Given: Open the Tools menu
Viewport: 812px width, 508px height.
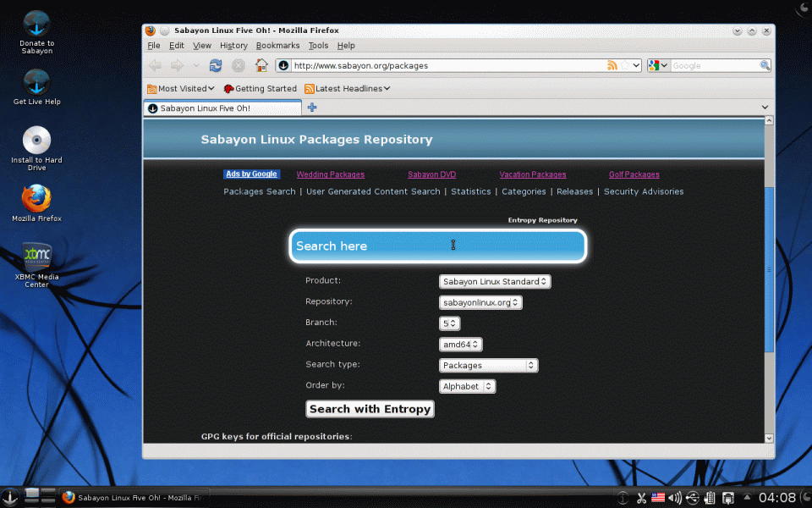Looking at the screenshot, I should tap(319, 46).
